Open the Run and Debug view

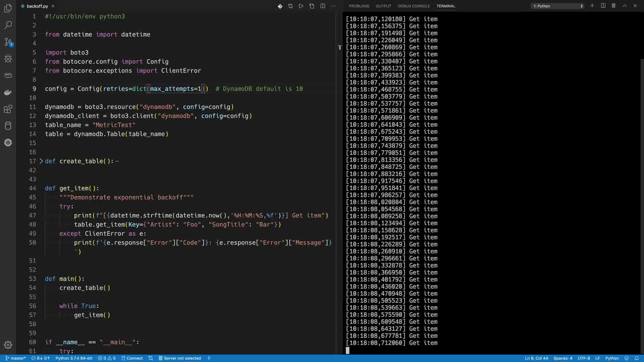8,59
